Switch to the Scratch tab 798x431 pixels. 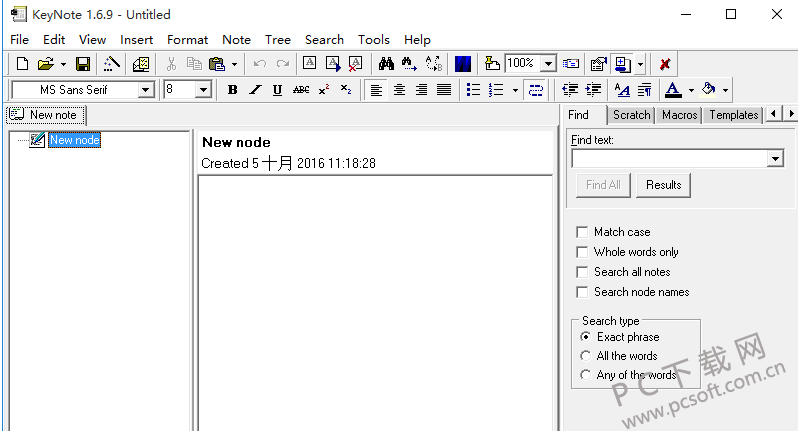tap(632, 115)
